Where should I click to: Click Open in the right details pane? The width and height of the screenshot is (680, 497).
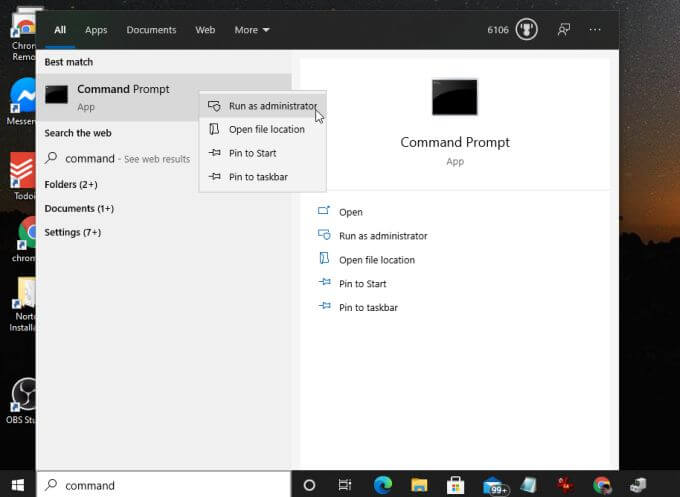[x=350, y=212]
